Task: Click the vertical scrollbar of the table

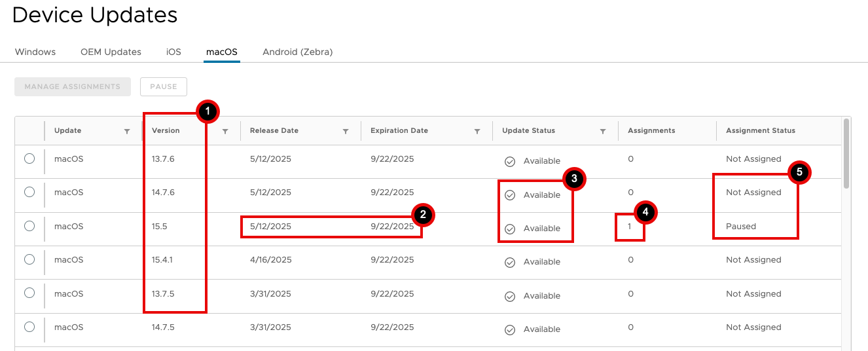Action: 847,154
